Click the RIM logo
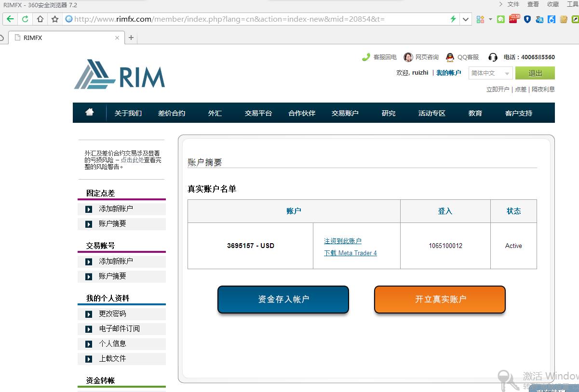Screen dimensions: 579x392 120,74
